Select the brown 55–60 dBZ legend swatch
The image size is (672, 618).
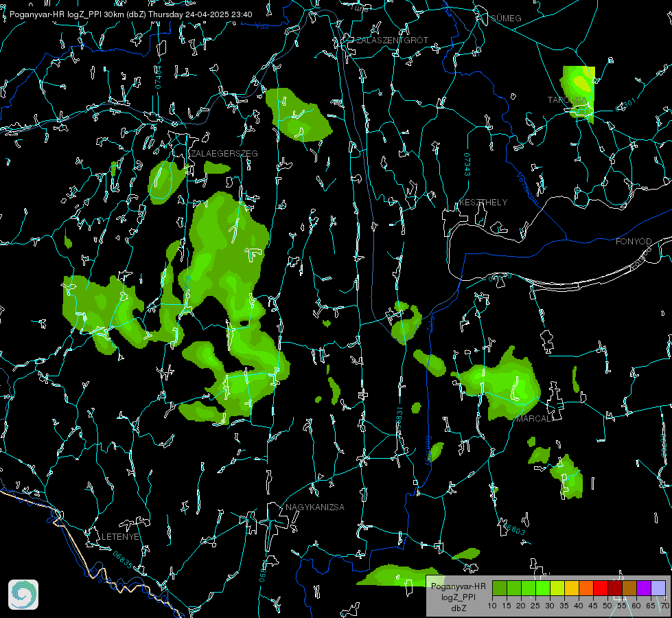pyautogui.click(x=629, y=588)
